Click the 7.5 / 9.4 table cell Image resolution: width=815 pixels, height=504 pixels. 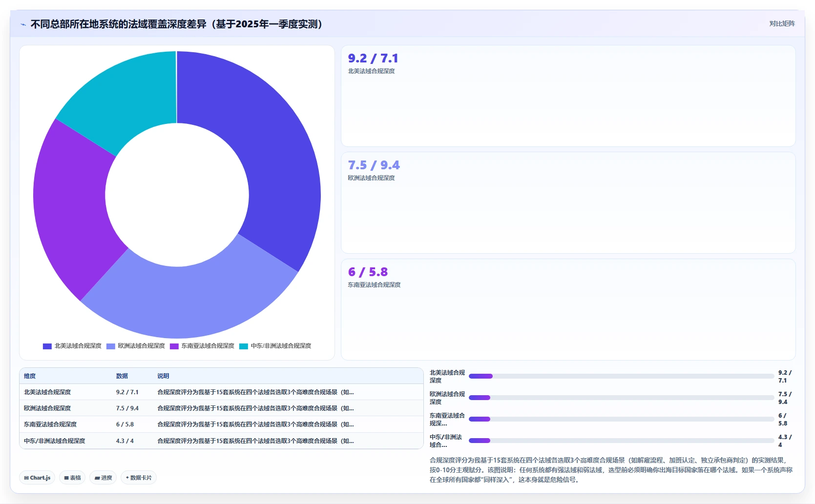(x=127, y=408)
